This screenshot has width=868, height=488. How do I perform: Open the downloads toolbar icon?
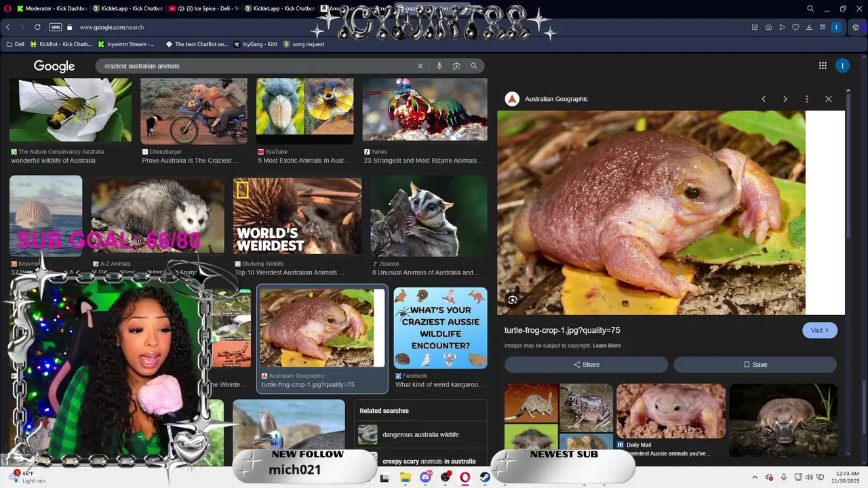click(x=809, y=27)
